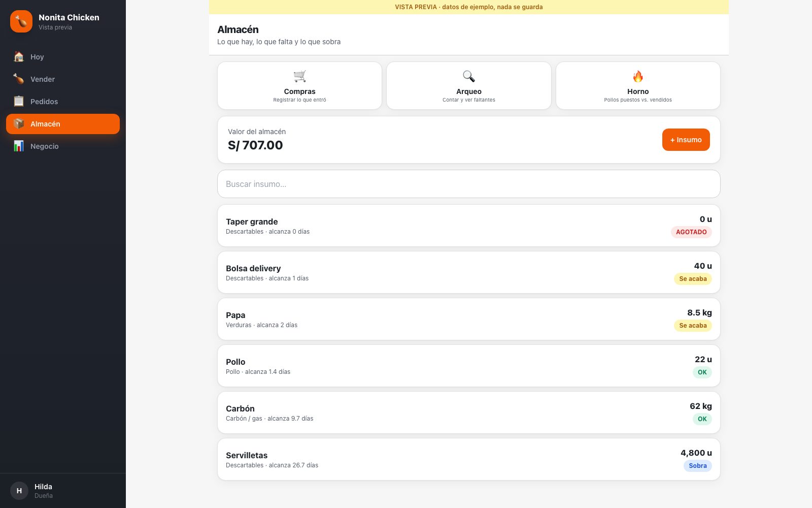The height and width of the screenshot is (508, 812).
Task: Click the Nonita Chicken drumstick logo
Action: coord(21,21)
